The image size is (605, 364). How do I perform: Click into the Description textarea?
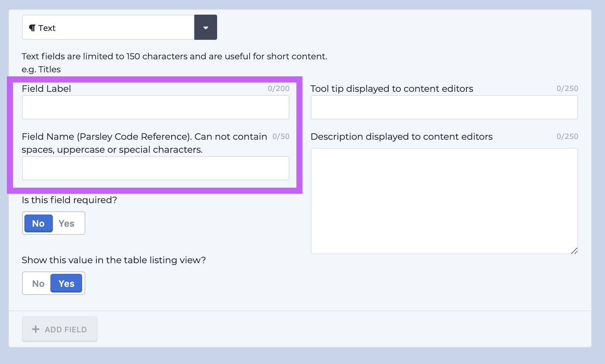point(444,201)
